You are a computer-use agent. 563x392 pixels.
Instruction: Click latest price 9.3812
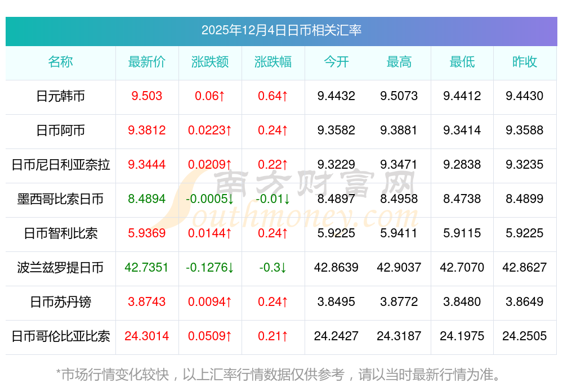pyautogui.click(x=147, y=130)
